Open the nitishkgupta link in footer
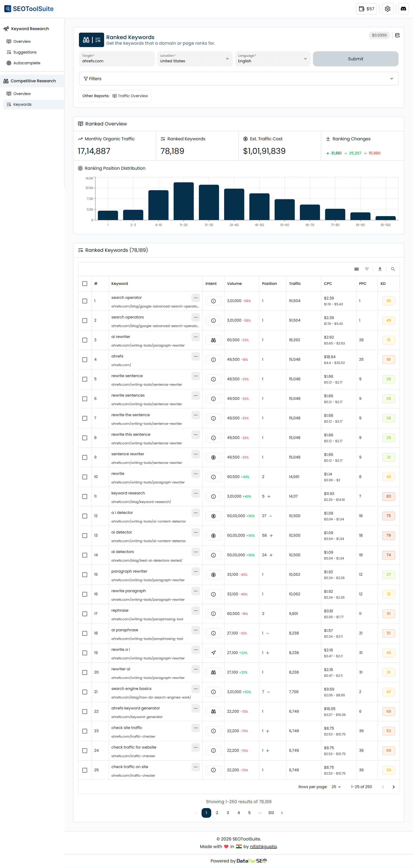The width and height of the screenshot is (413, 868). click(x=263, y=847)
